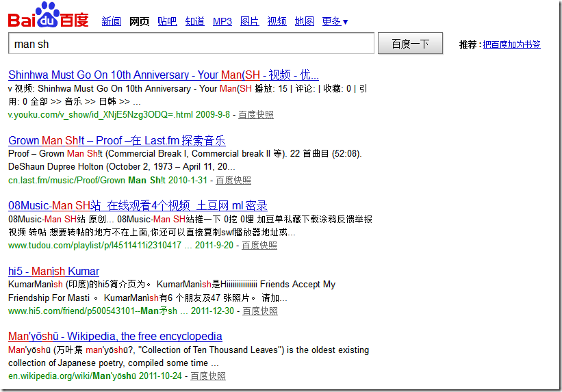Click snippet line starting 视频 转帖
This screenshot has height=392, width=562.
pos(151,232)
